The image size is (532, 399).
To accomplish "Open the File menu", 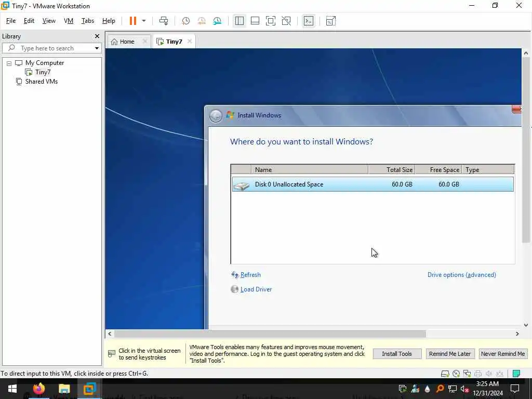I will [11, 21].
